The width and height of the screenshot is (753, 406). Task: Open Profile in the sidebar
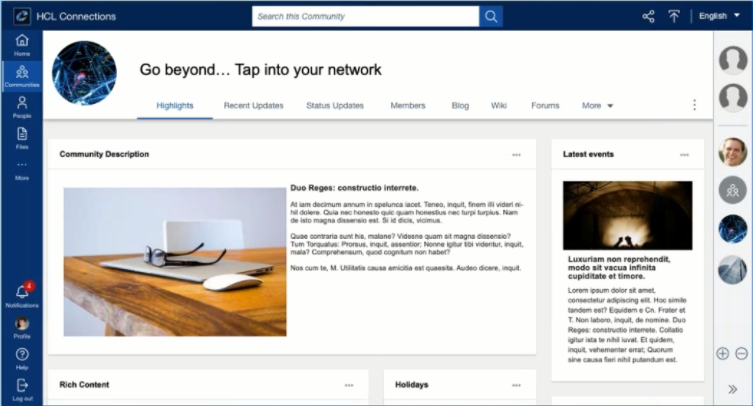22,328
